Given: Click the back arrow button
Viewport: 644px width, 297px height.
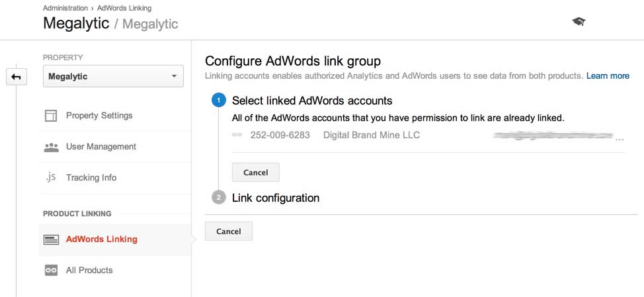Looking at the screenshot, I should point(16,77).
